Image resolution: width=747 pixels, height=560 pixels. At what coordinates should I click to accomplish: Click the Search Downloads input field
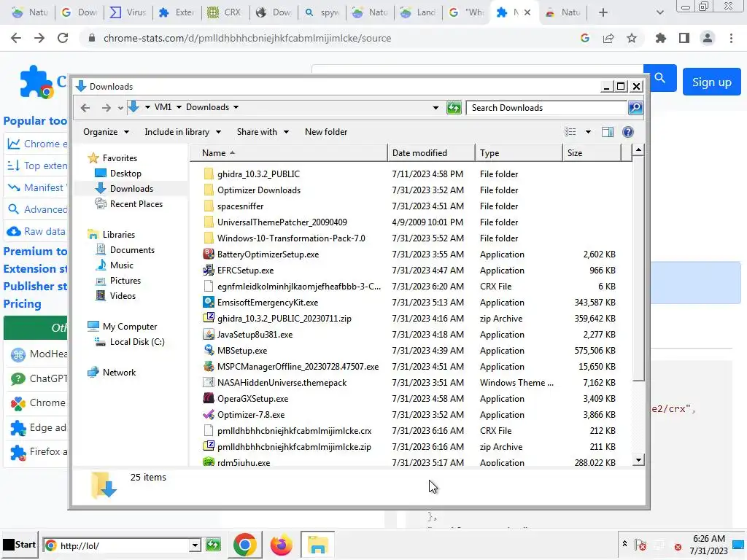coord(547,108)
